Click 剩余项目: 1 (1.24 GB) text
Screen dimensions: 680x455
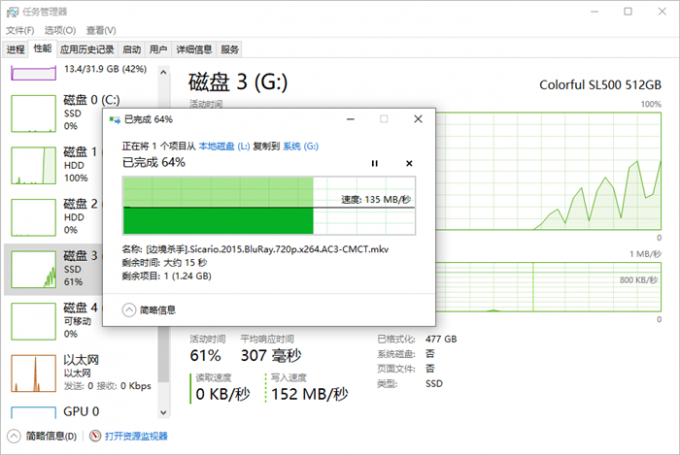[167, 276]
